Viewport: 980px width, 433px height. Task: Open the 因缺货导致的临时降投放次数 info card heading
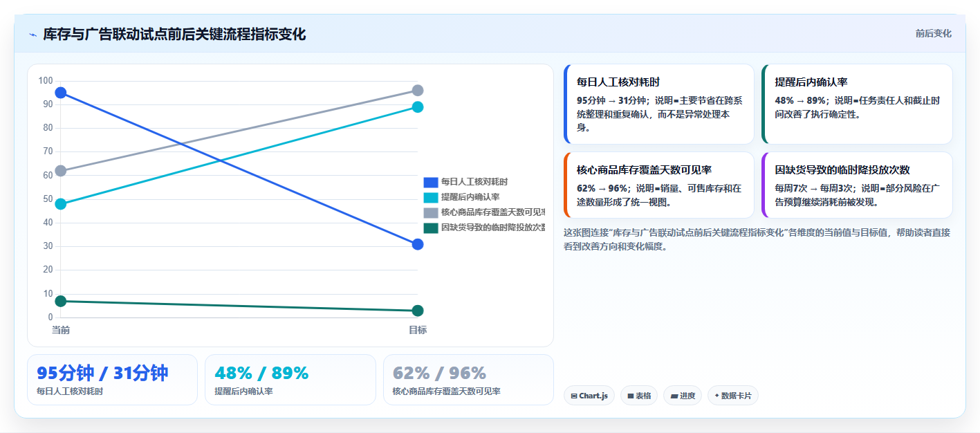[842, 169]
